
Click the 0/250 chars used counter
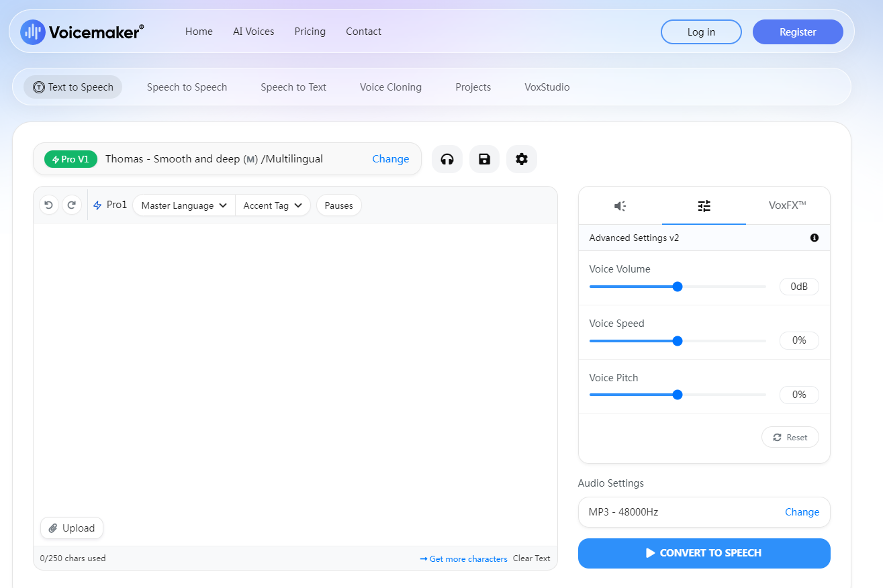[x=73, y=558]
